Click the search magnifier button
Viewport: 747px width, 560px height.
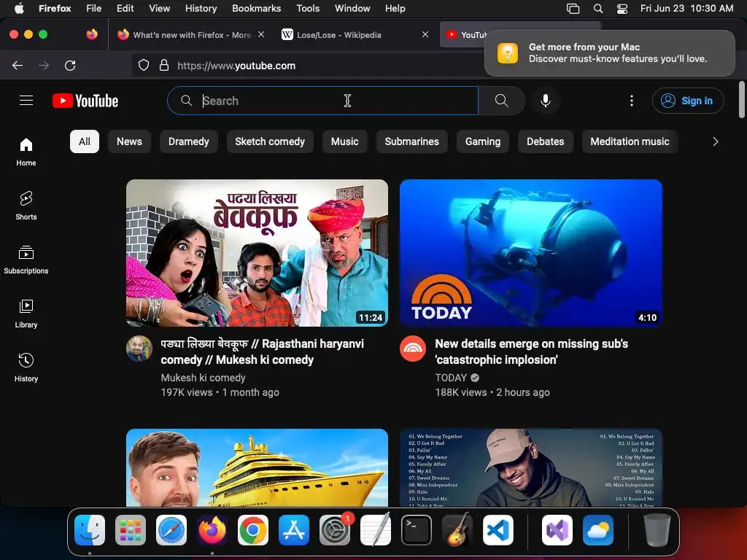[501, 101]
